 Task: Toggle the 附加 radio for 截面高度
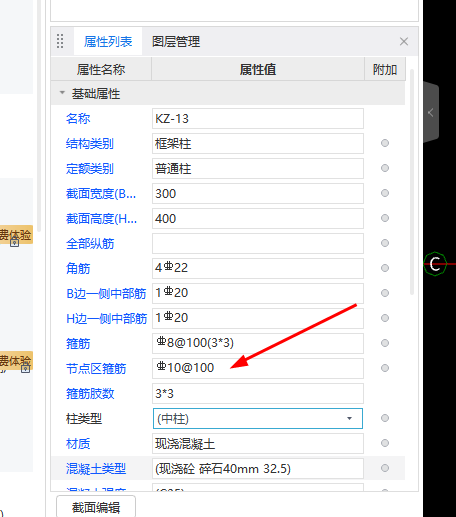click(x=385, y=218)
